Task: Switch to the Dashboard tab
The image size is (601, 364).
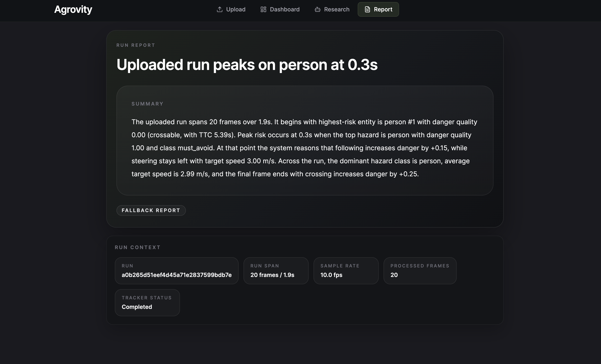Action: click(x=284, y=10)
